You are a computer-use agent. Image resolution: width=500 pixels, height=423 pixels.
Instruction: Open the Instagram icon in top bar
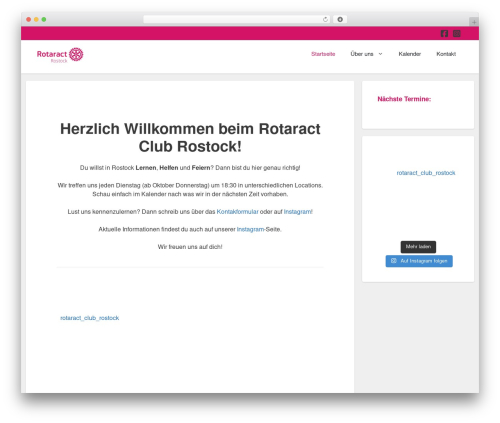point(457,33)
